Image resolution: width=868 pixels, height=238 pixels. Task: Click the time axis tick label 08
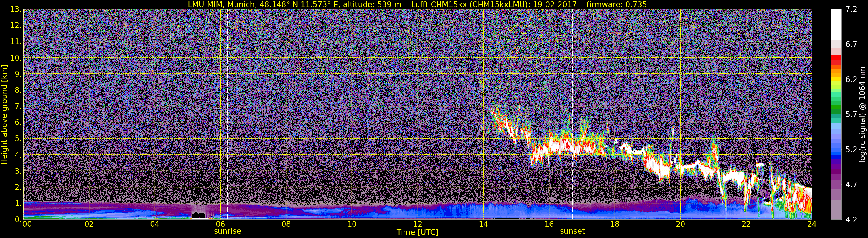pyautogui.click(x=286, y=224)
